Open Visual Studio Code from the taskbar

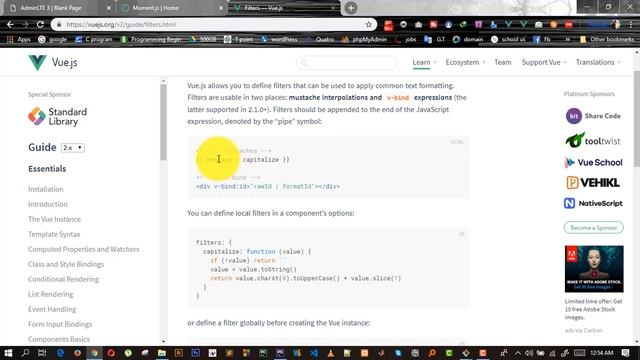313,353
